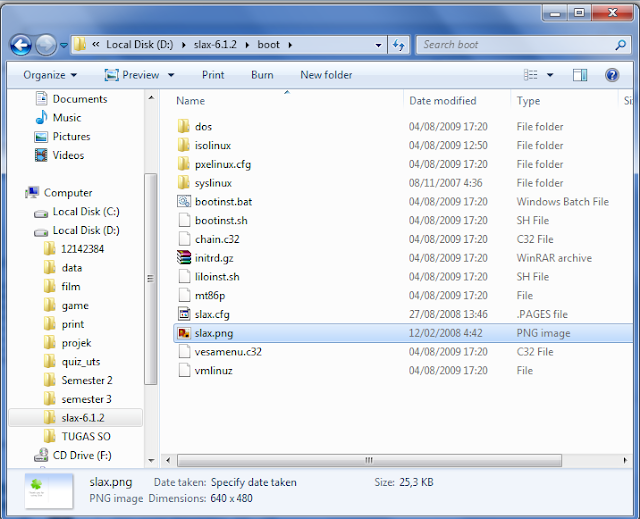Open the projek folder in sidebar

(68, 343)
